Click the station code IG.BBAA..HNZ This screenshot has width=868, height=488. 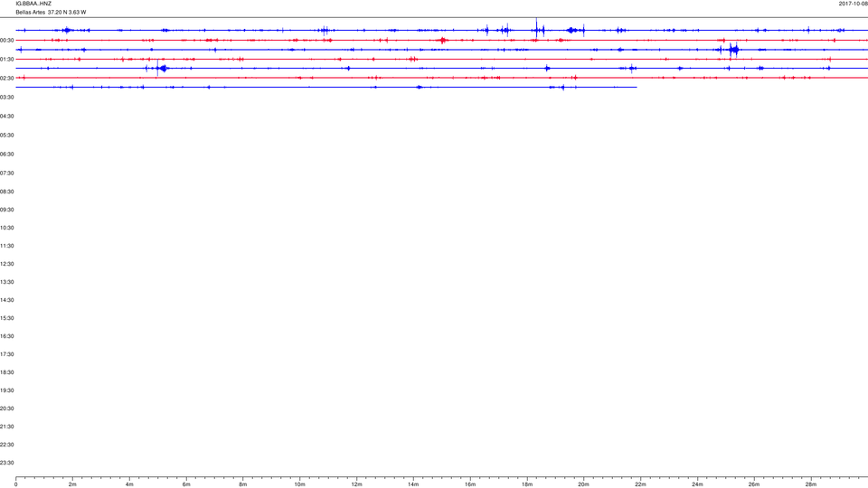[x=33, y=4]
